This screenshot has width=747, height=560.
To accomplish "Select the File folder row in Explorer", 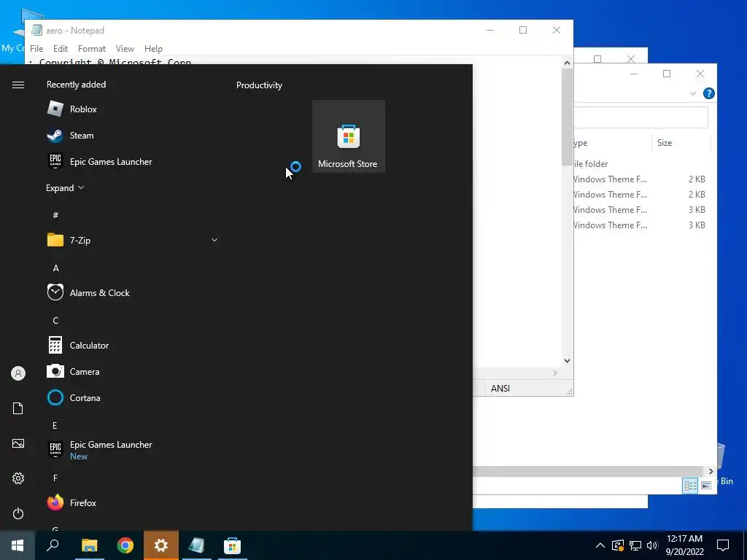I will (x=640, y=164).
